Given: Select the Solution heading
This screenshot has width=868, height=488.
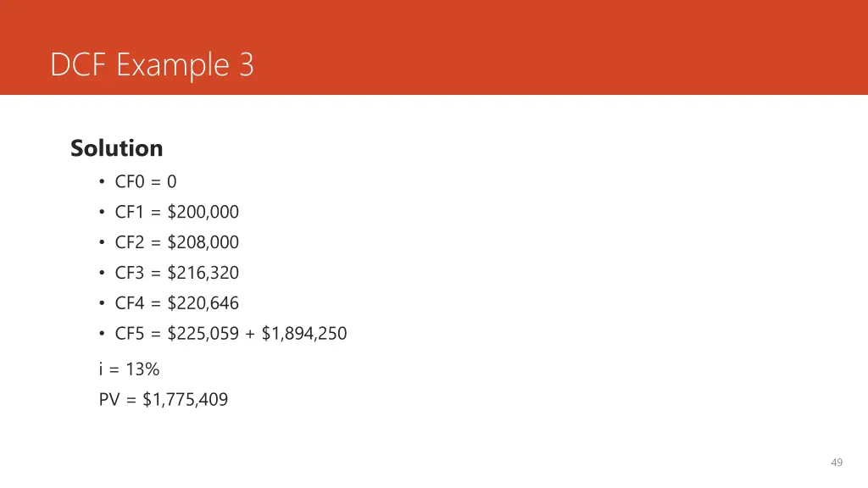Looking at the screenshot, I should 117,148.
